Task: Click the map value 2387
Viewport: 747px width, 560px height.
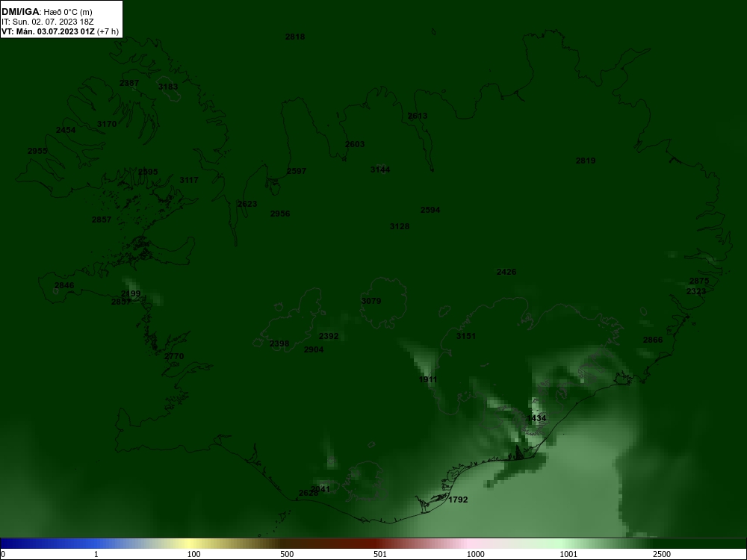Action: 129,83
